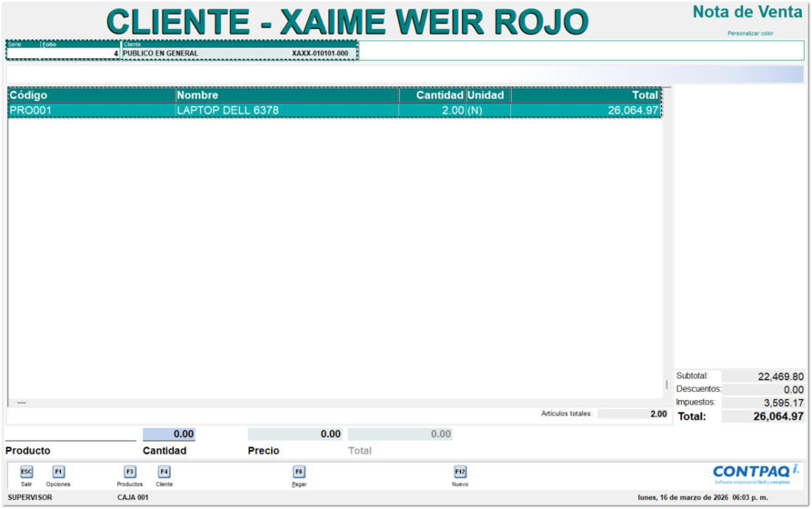Click the Total column header
This screenshot has width=812, height=509.
[586, 95]
